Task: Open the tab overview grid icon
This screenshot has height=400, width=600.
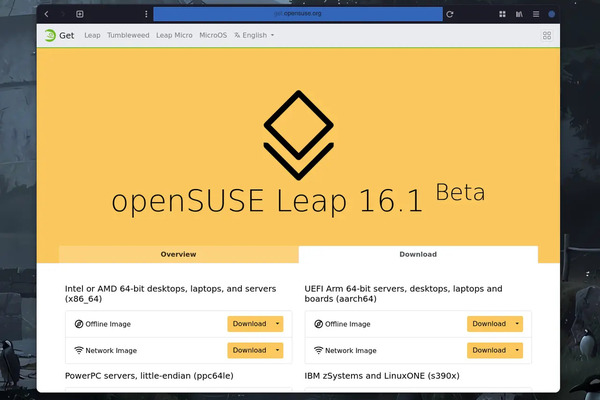Action: (x=502, y=14)
